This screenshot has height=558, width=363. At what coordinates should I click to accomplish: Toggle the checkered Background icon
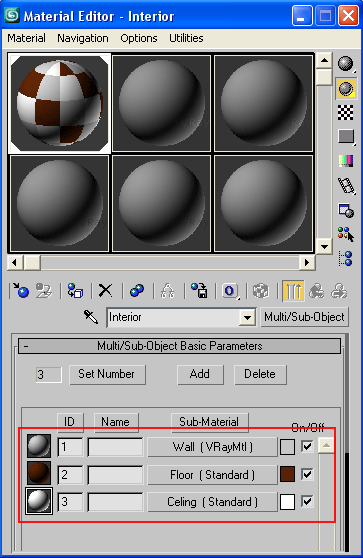pyautogui.click(x=346, y=113)
